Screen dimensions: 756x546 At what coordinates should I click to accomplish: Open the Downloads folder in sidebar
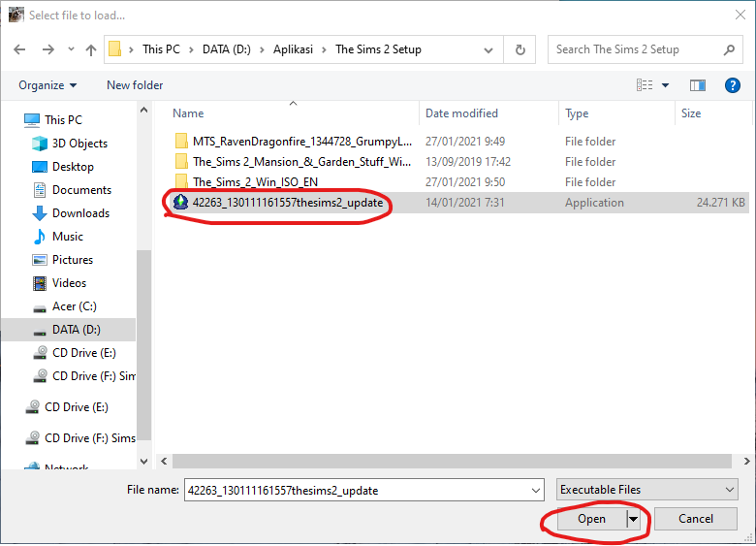[79, 213]
